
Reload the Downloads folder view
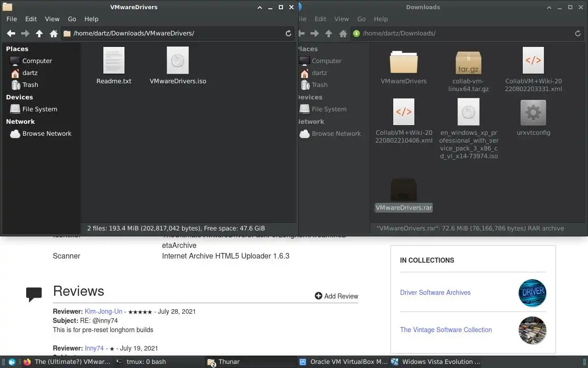[x=578, y=34]
